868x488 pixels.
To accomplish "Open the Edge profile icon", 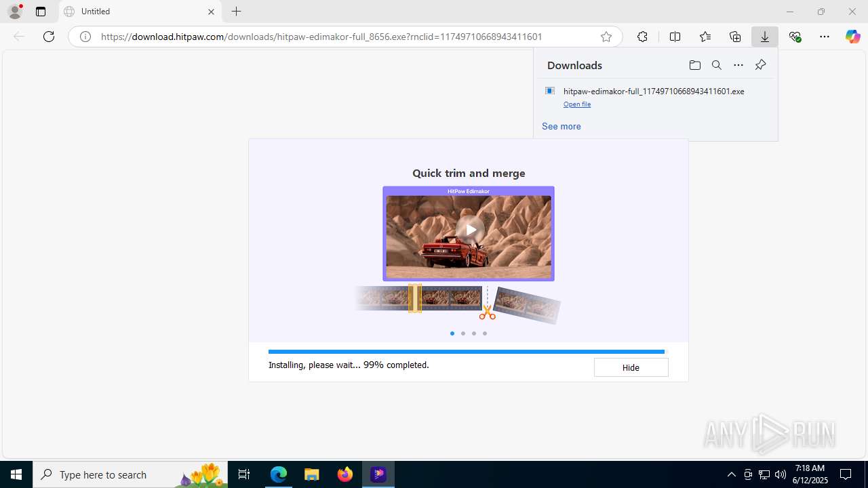I will pyautogui.click(x=15, y=12).
